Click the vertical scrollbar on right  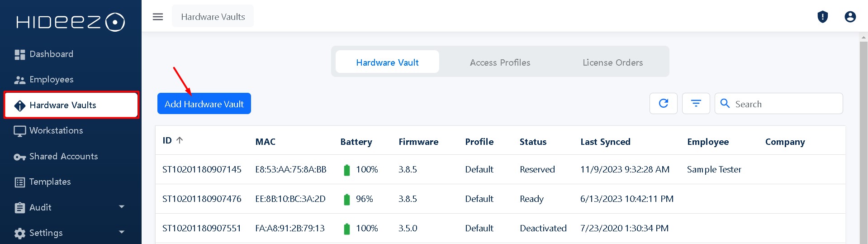point(863,136)
